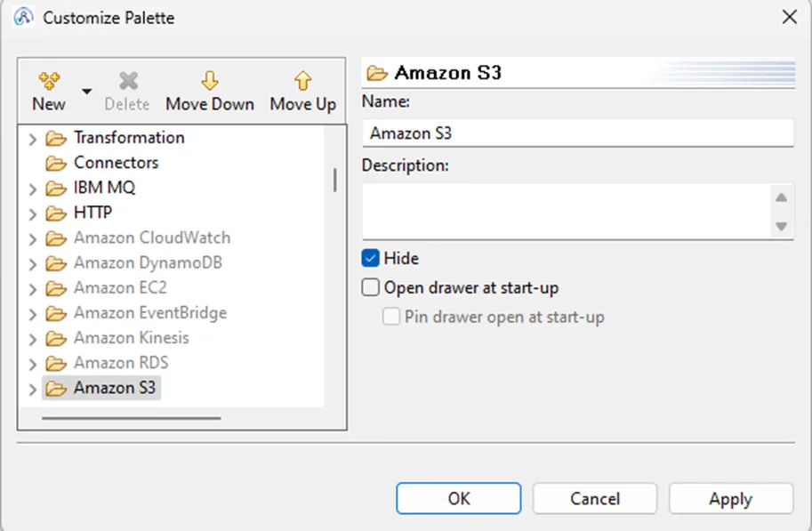Expand the HTTP tree node
Viewport: 812px width, 531px height.
coord(33,213)
